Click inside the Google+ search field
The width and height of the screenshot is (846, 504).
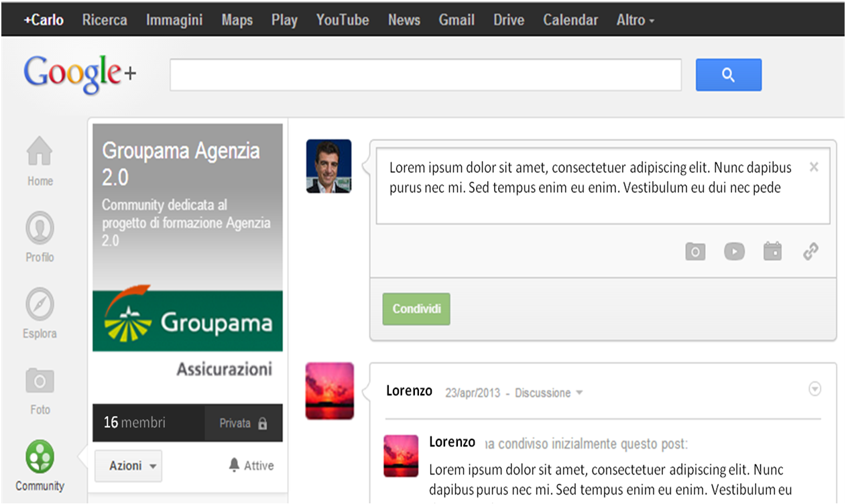(426, 75)
